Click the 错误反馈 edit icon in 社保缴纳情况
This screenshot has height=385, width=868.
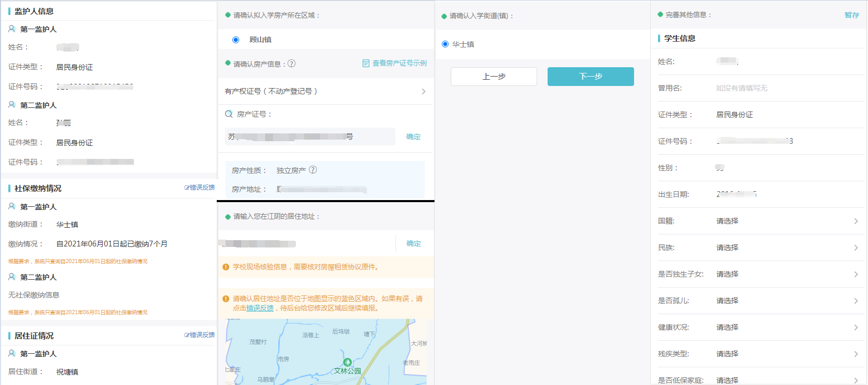click(187, 188)
